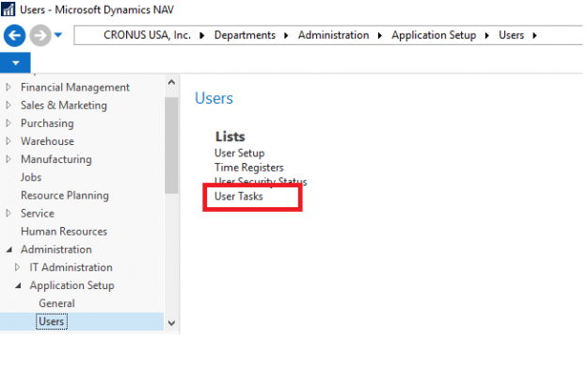Select Purchasing in navigation tree
The image size is (588, 372).
coord(47,123)
